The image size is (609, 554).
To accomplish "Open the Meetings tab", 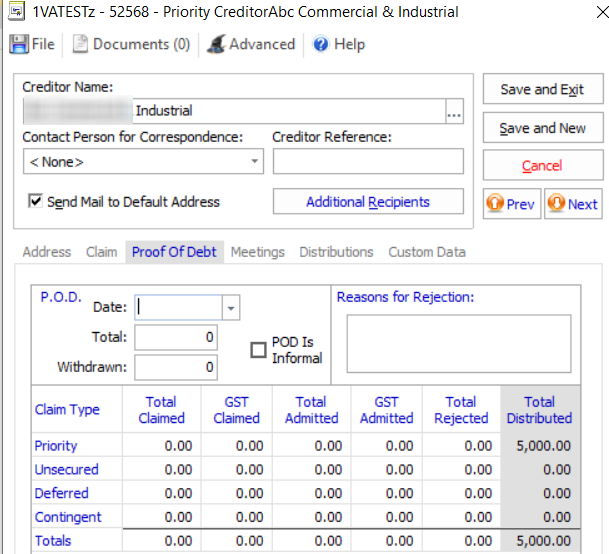I will [257, 252].
